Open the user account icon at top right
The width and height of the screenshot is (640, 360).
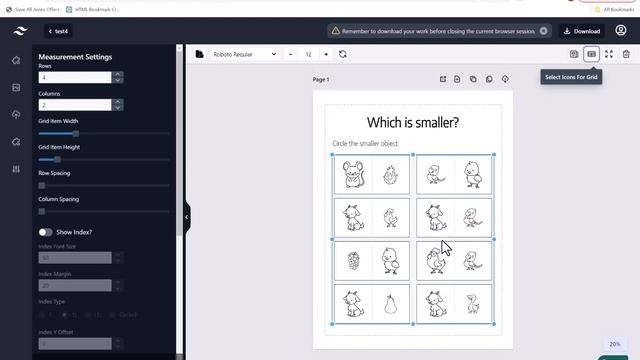(621, 30)
